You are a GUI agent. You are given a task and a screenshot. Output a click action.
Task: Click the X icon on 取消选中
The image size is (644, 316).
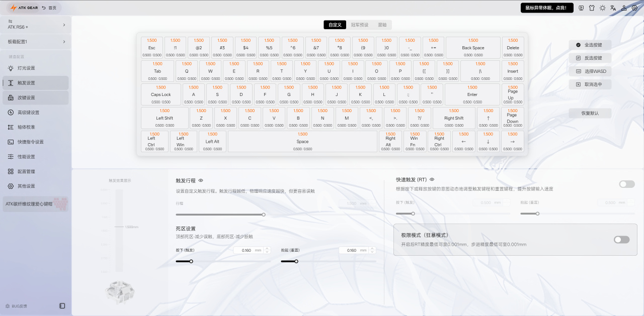[579, 84]
